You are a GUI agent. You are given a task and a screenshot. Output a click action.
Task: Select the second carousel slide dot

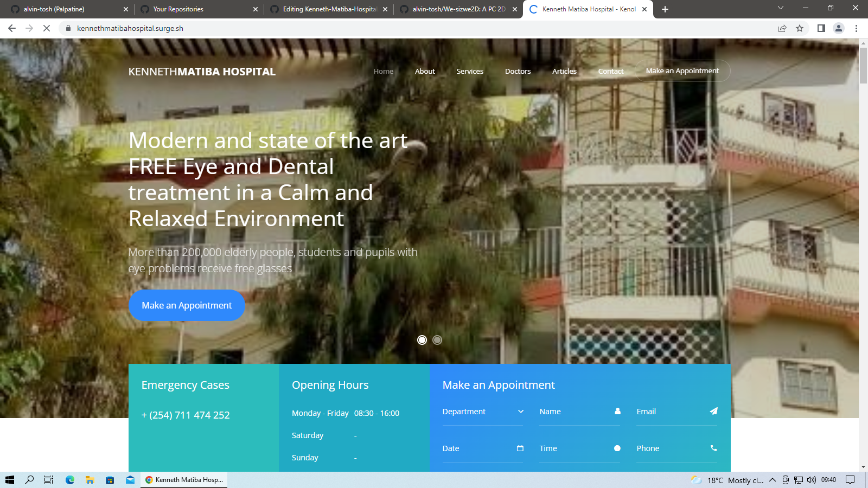[437, 340]
